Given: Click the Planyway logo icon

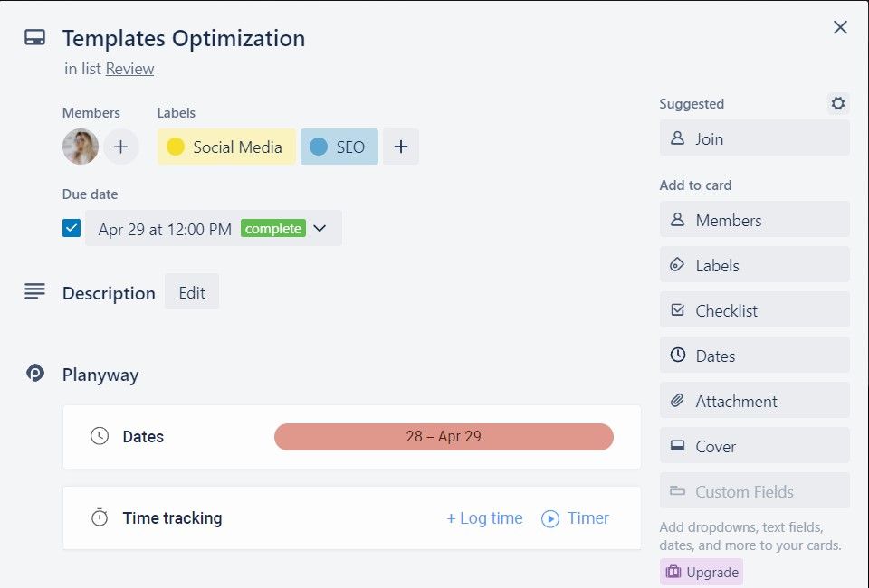Looking at the screenshot, I should pyautogui.click(x=35, y=373).
